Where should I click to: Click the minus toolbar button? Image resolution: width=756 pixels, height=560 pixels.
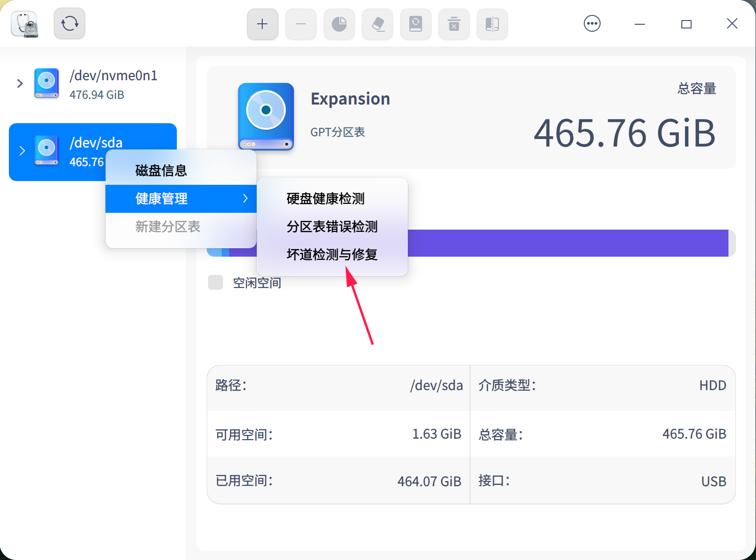coord(301,24)
